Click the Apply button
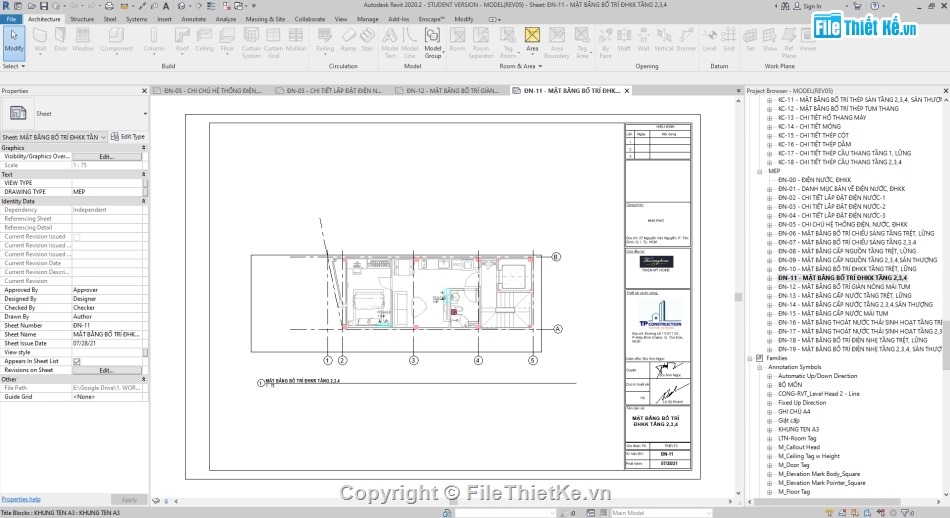The height and width of the screenshot is (518, 950). pyautogui.click(x=129, y=500)
